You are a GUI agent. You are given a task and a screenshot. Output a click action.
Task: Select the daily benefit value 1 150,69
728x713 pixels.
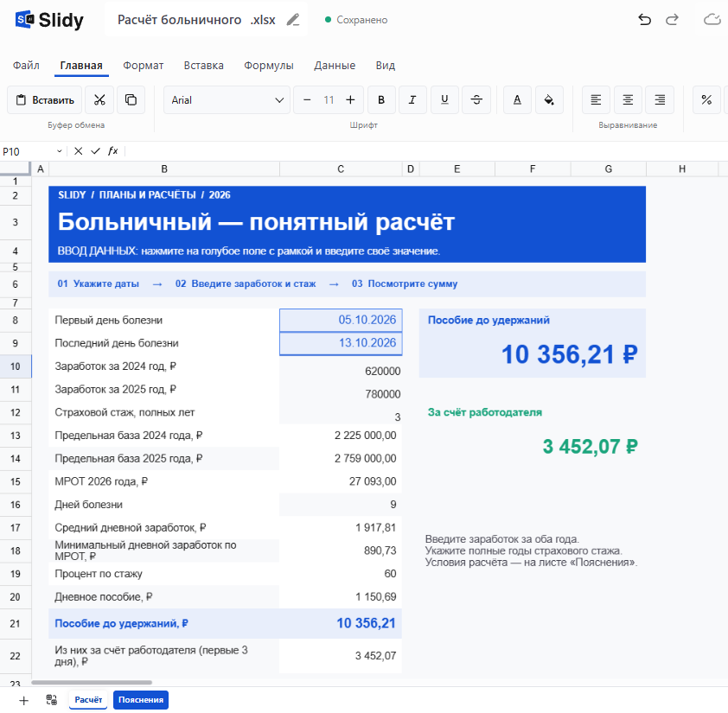(x=341, y=597)
